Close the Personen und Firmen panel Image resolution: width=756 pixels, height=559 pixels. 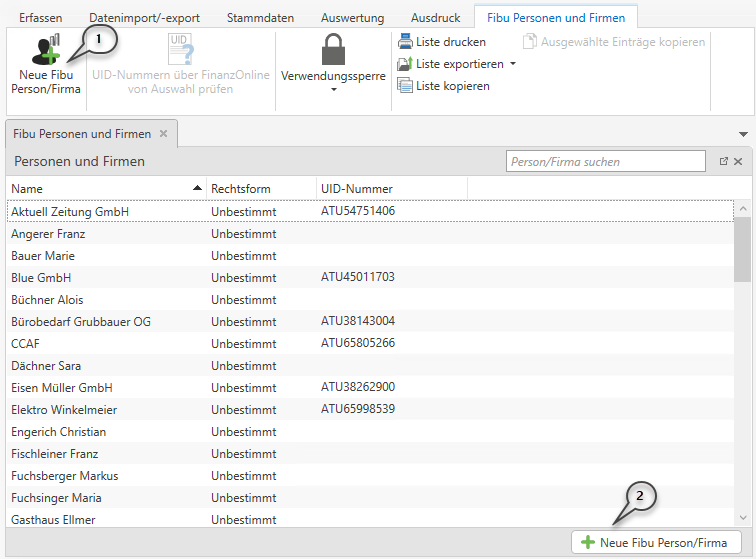[x=738, y=161]
